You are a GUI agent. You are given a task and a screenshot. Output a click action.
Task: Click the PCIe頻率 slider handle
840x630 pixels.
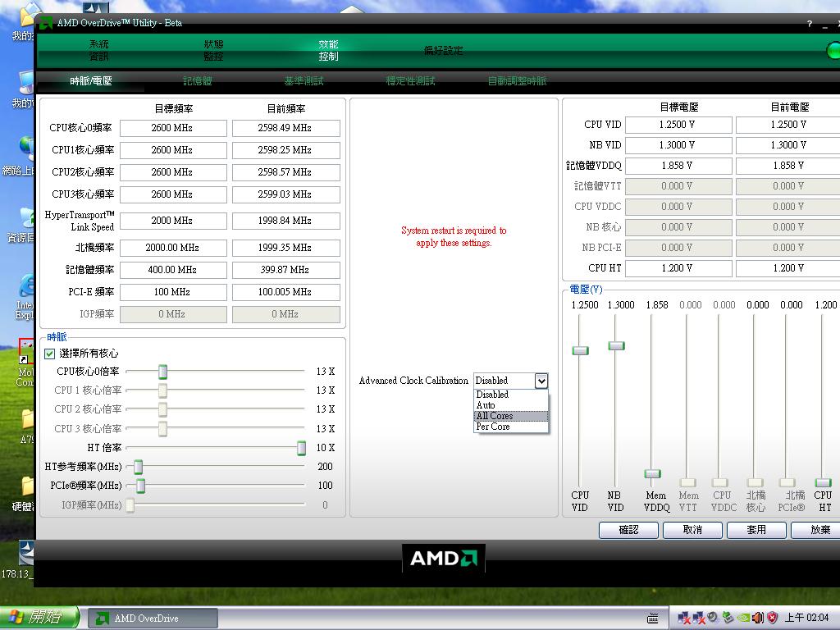point(140,486)
